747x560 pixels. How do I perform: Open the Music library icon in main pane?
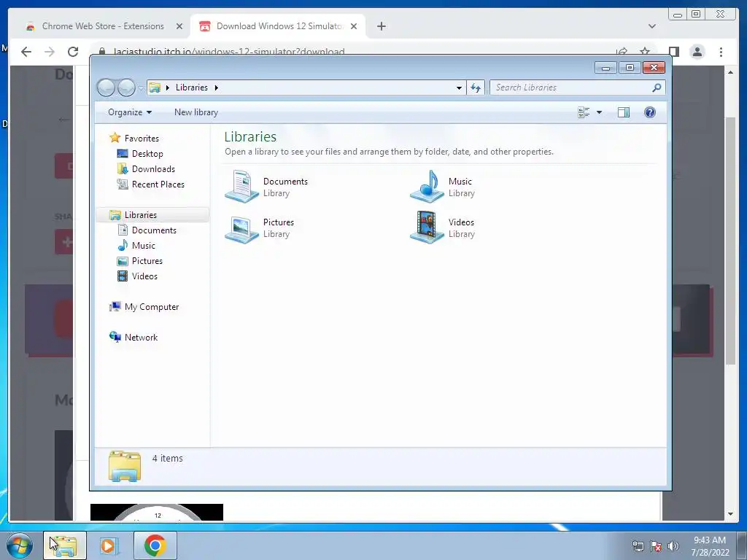tap(427, 186)
